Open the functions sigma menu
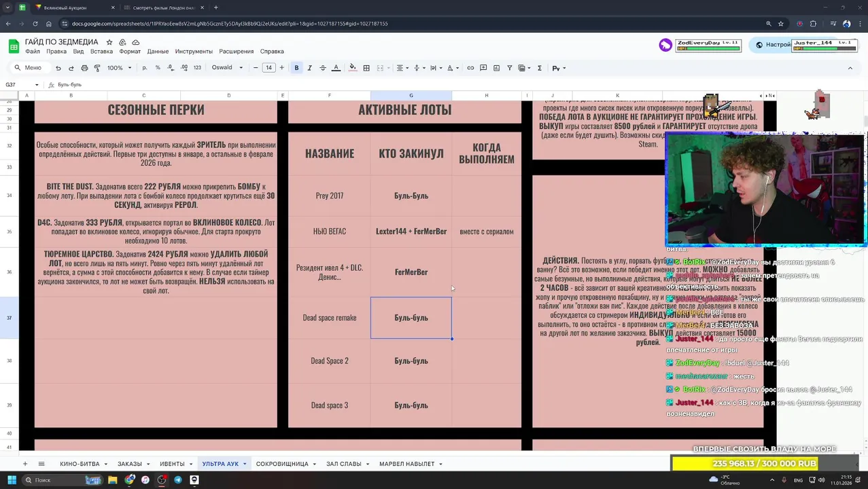Screen dimensions: 868x489 tap(540, 68)
